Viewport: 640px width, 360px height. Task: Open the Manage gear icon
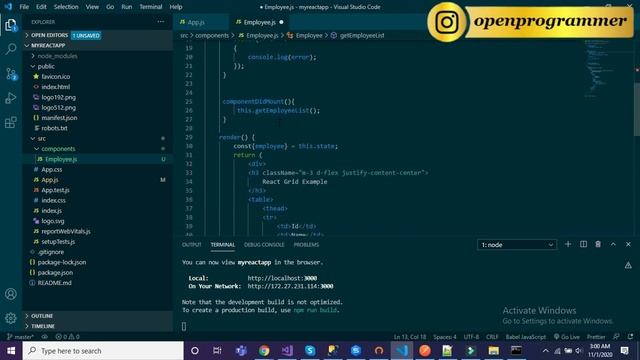[11, 318]
